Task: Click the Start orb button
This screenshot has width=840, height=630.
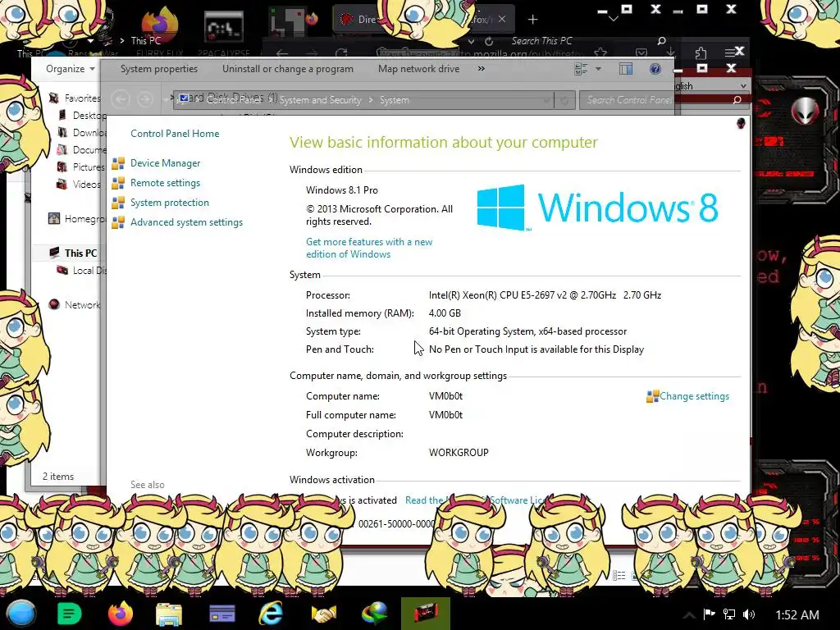Action: pyautogui.click(x=21, y=614)
